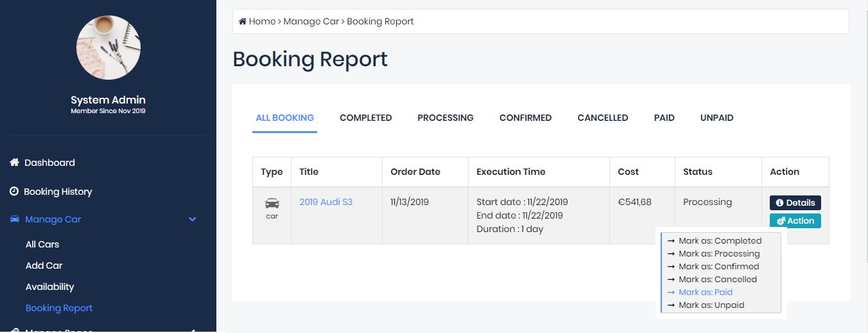Image resolution: width=868 pixels, height=333 pixels.
Task: Open the Cancelled bookings tab
Action: (x=602, y=118)
